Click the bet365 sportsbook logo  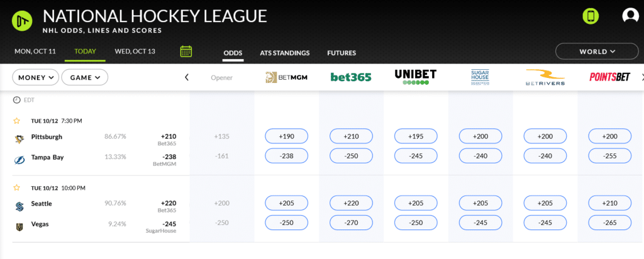pos(351,77)
